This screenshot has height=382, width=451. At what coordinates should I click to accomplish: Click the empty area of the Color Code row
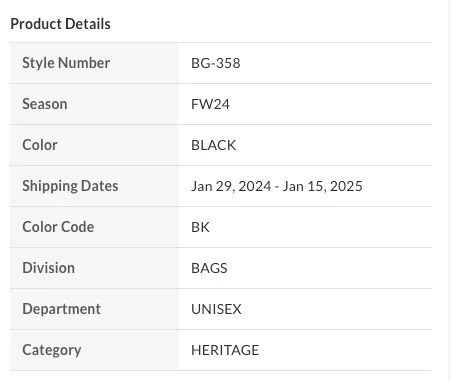(320, 227)
